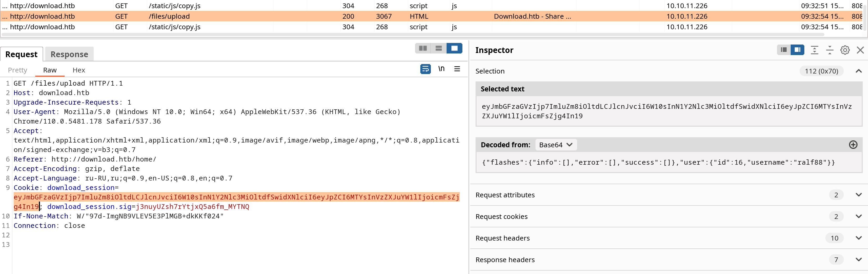The image size is (868, 274).
Task: Open request editor hamburger menu
Action: point(457,69)
